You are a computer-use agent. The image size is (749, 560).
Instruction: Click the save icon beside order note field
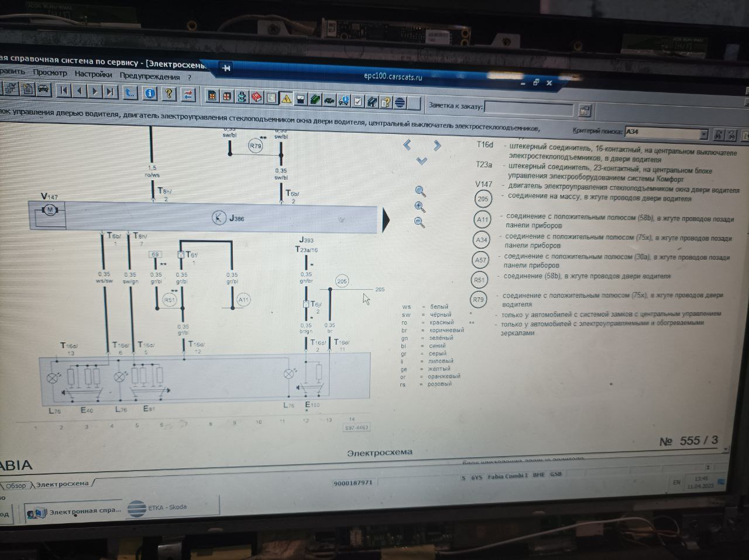[584, 110]
